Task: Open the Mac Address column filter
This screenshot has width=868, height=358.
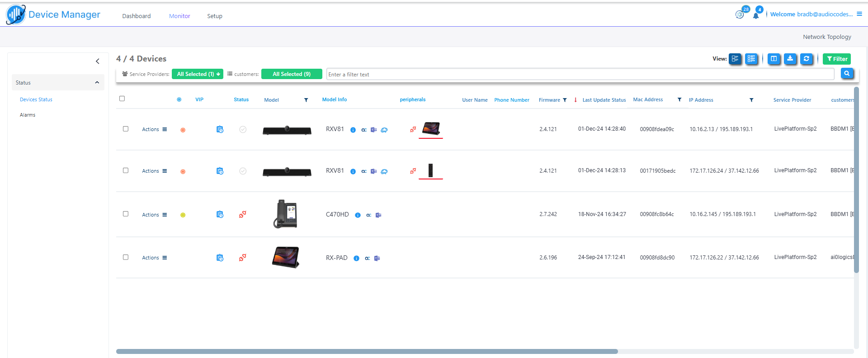Action: pyautogui.click(x=679, y=99)
